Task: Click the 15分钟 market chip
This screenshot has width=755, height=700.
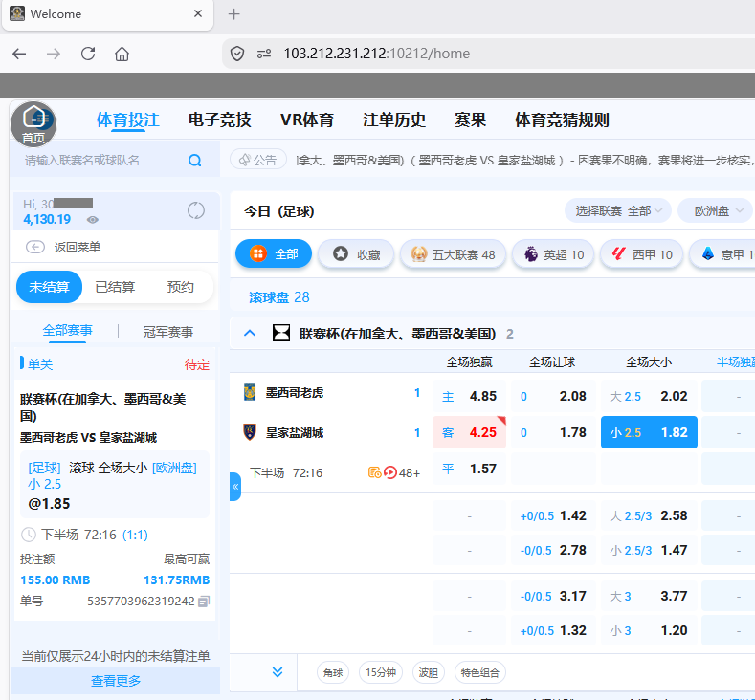Action: coord(381,672)
